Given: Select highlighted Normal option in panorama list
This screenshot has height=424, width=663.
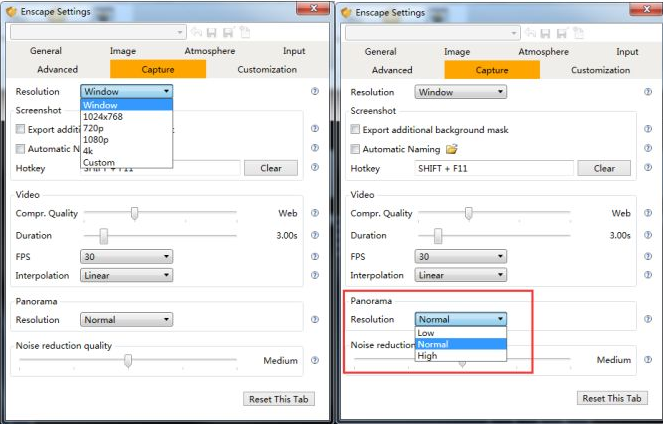Looking at the screenshot, I should point(461,344).
